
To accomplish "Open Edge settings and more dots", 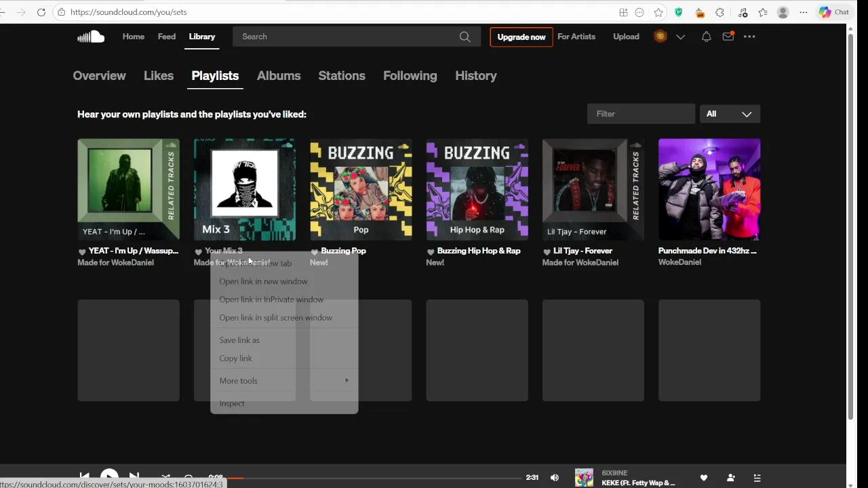I will [x=804, y=12].
